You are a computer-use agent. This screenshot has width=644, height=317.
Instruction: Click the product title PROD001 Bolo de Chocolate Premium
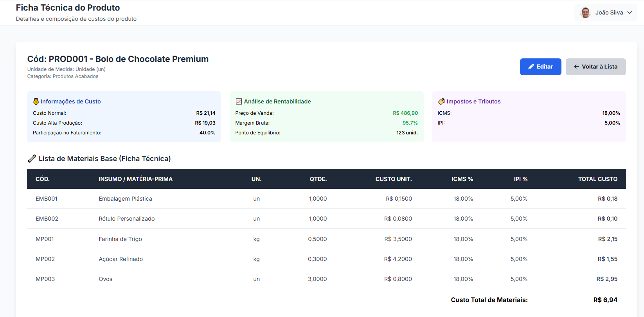tap(118, 59)
